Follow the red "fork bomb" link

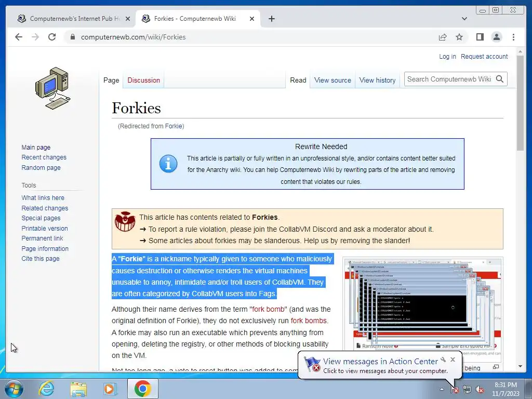coord(269,310)
